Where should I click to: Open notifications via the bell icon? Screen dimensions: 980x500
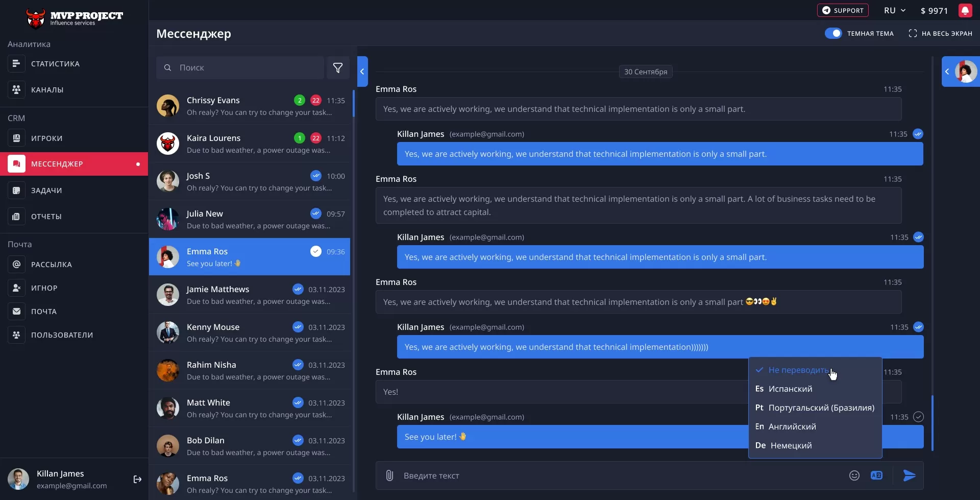tap(965, 11)
